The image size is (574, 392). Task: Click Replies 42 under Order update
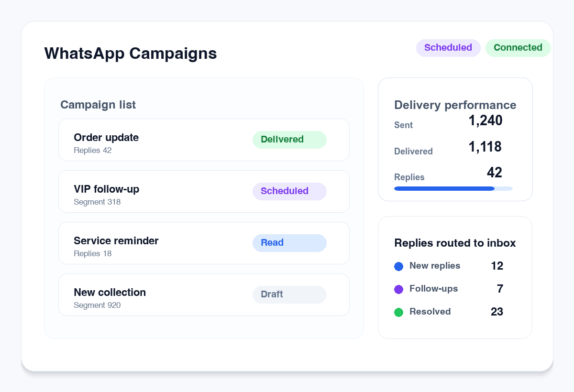[x=93, y=151]
